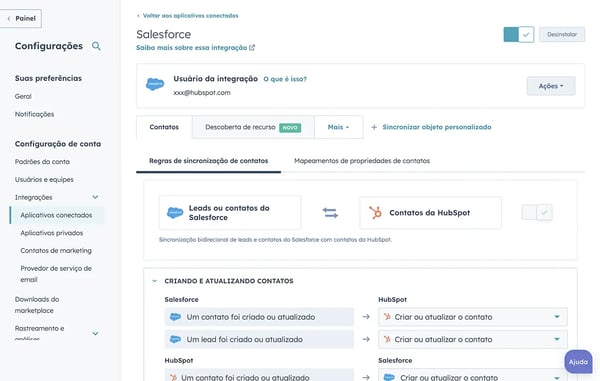Open dropdown for contact created action in HubSpot

(x=473, y=317)
